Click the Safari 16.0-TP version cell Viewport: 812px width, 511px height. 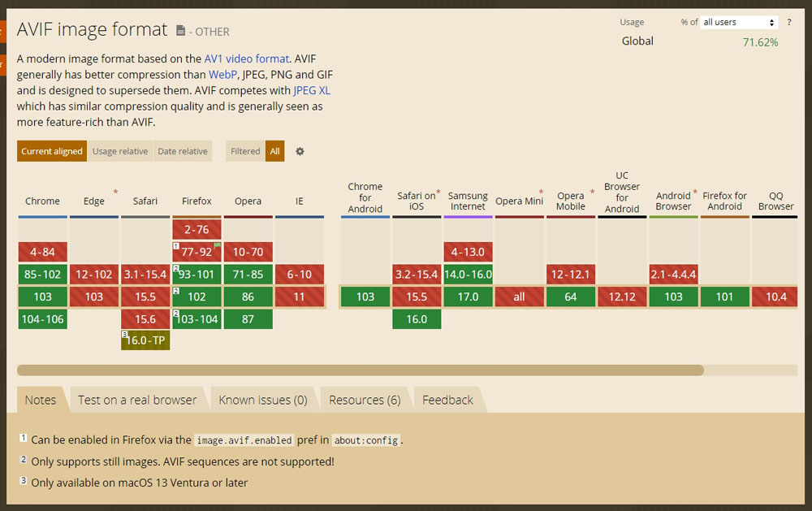145,340
